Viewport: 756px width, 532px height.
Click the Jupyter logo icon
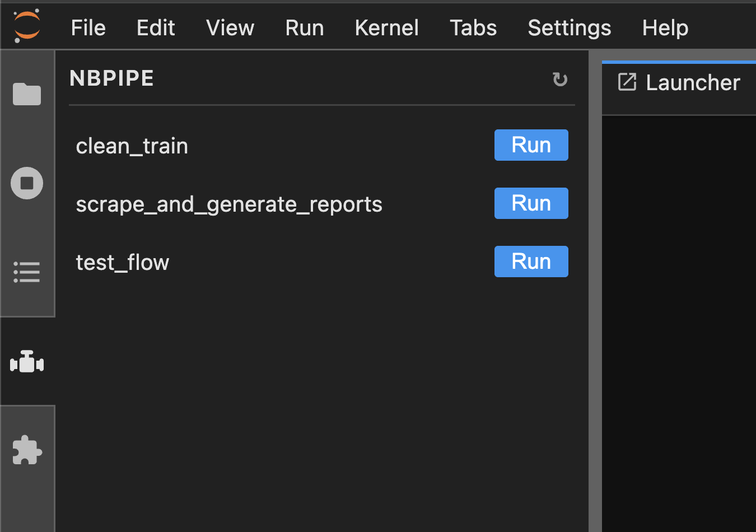tap(27, 26)
